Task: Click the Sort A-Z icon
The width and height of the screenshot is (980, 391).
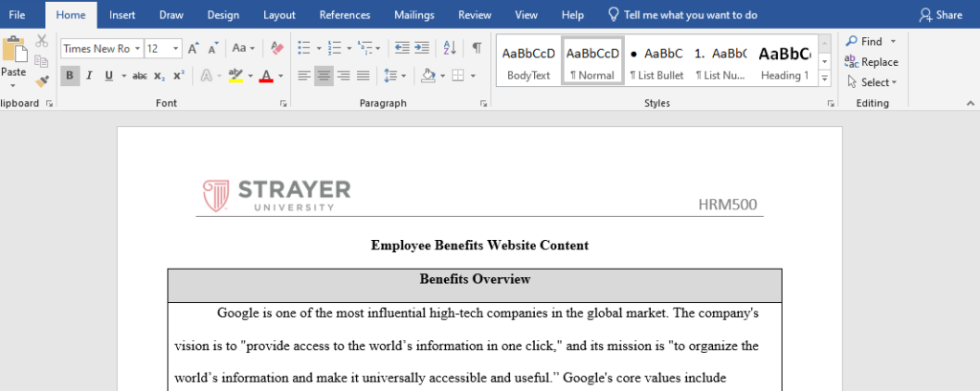Action: 450,48
